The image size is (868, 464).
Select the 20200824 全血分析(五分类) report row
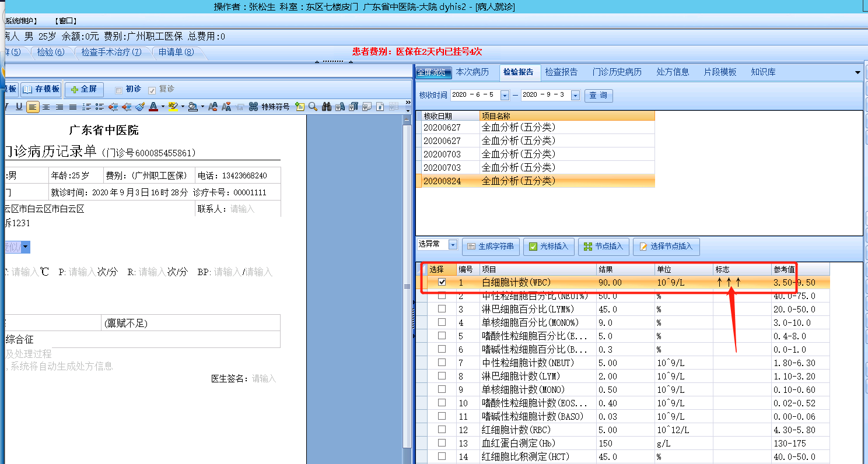click(535, 181)
